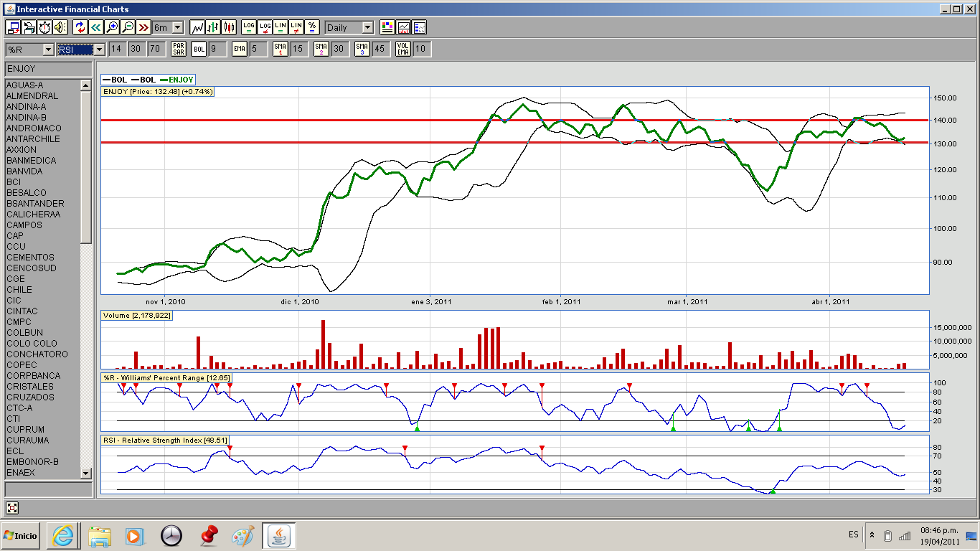The image size is (980, 551).
Task: Toggle the VOL EMA indicator
Action: coord(403,49)
